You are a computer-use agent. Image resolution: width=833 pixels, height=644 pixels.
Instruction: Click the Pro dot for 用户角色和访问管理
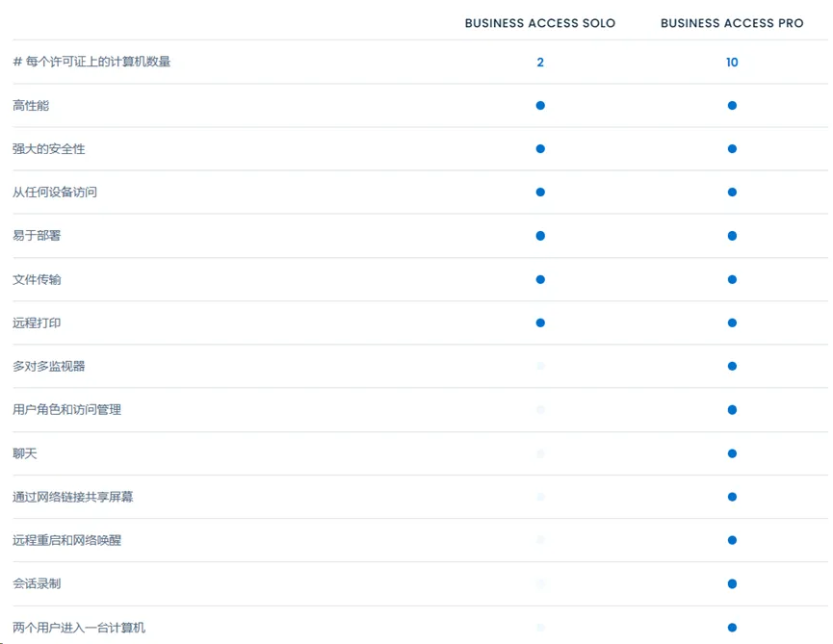(732, 410)
